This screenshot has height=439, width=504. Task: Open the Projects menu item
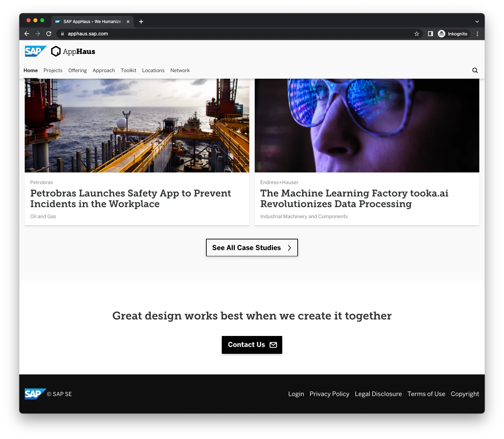[x=53, y=70]
